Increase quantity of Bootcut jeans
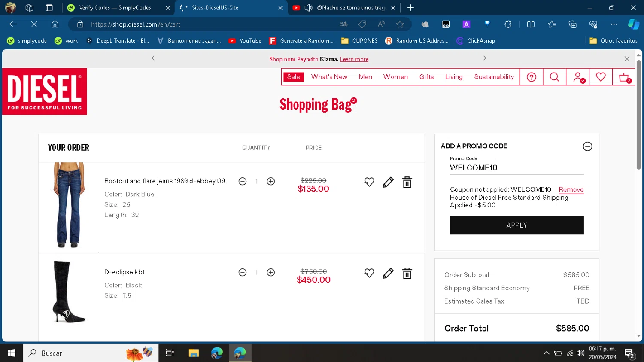 click(271, 182)
